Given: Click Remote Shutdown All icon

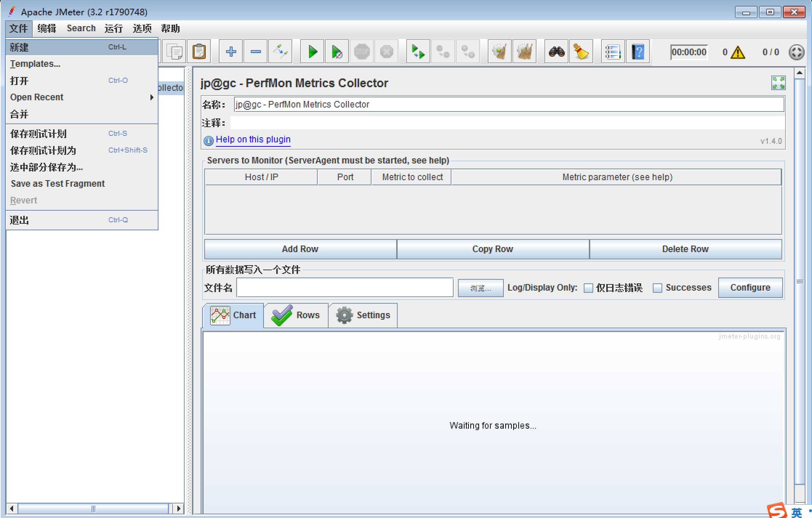Looking at the screenshot, I should coord(467,52).
